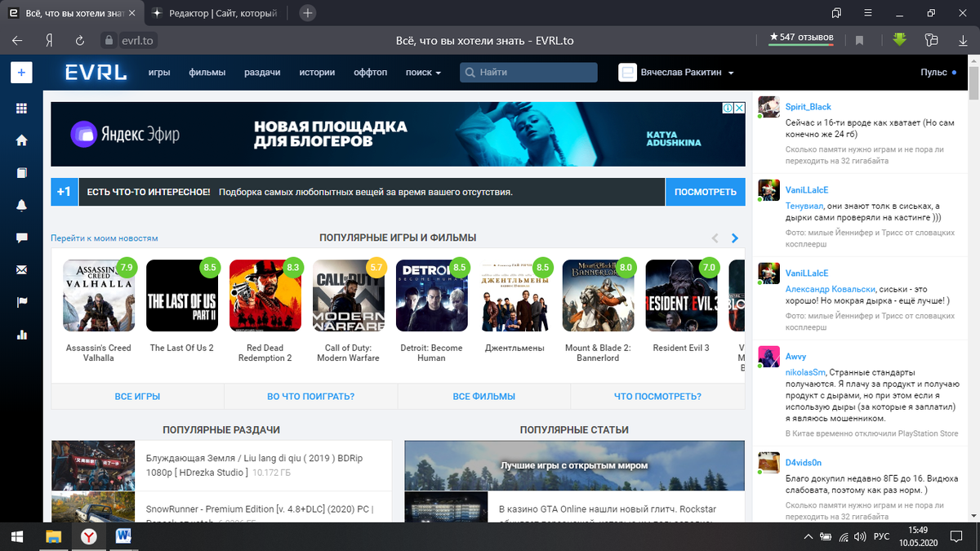
Task: Open comments speech bubble icon in sidebar
Action: 21,238
